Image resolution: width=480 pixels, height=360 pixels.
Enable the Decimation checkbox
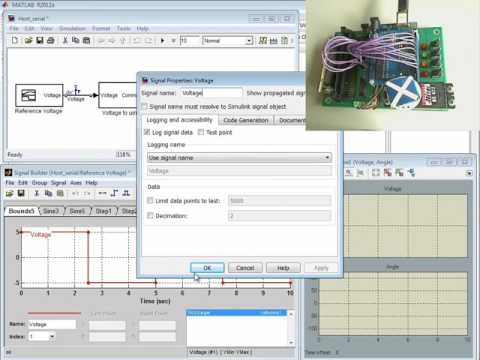(x=150, y=216)
